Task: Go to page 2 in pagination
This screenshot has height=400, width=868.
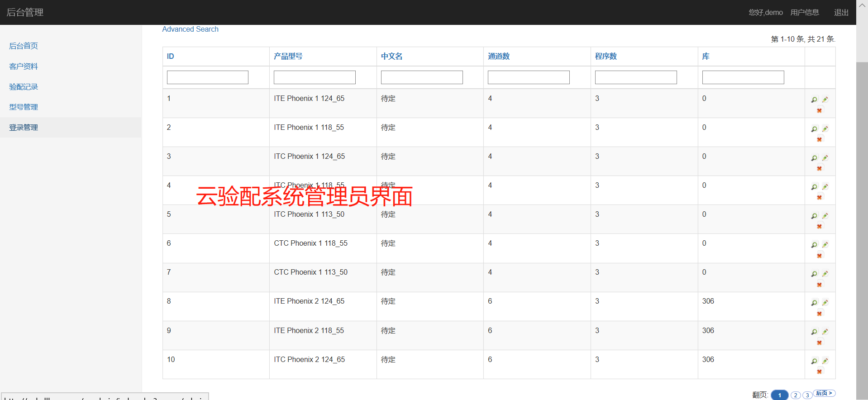Action: (795, 395)
